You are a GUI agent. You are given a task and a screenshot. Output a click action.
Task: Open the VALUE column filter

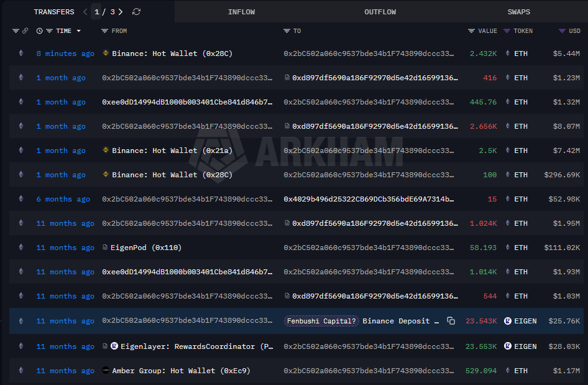(x=471, y=30)
